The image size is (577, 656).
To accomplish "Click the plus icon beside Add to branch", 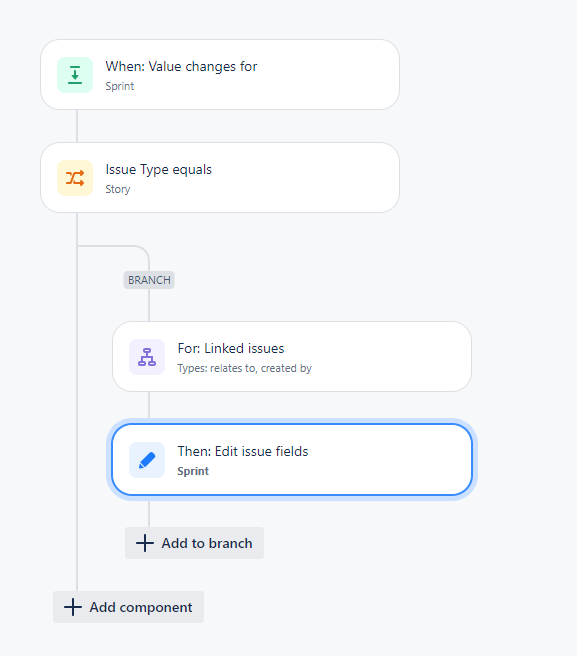I will pyautogui.click(x=145, y=543).
